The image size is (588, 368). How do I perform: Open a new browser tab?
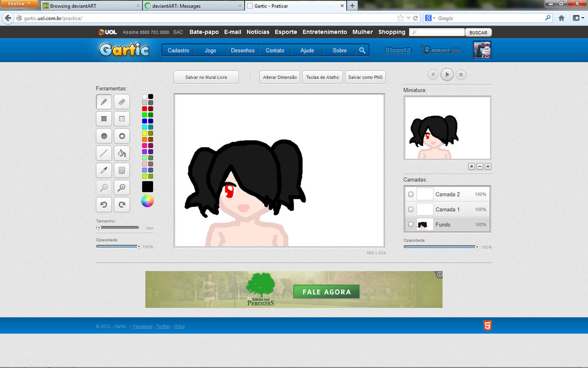[x=352, y=6]
